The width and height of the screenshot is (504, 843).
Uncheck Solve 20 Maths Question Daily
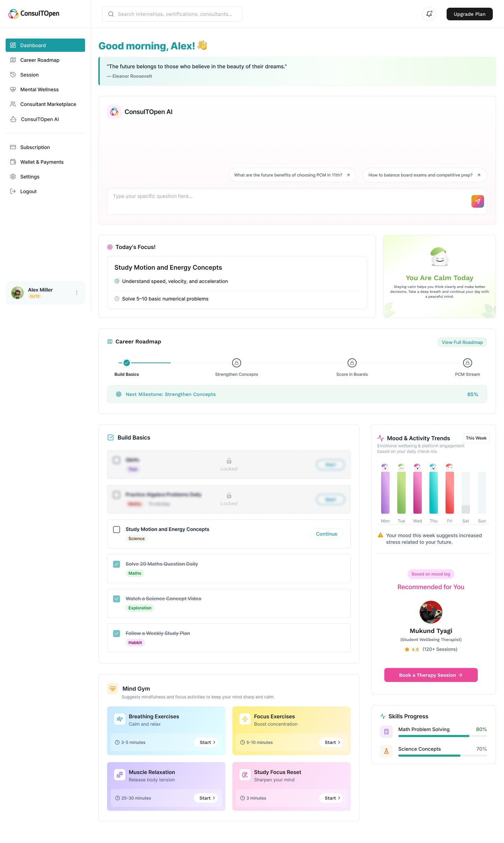tap(117, 564)
